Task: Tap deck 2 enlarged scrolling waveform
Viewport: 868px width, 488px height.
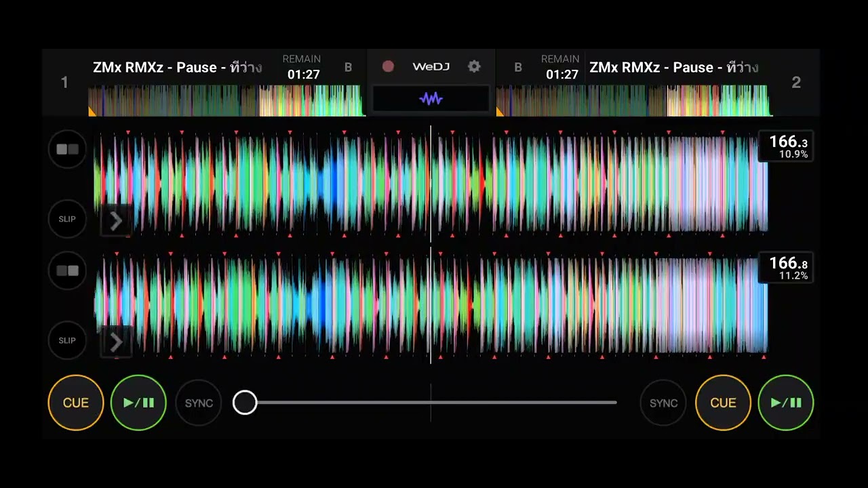Action: 431,304
